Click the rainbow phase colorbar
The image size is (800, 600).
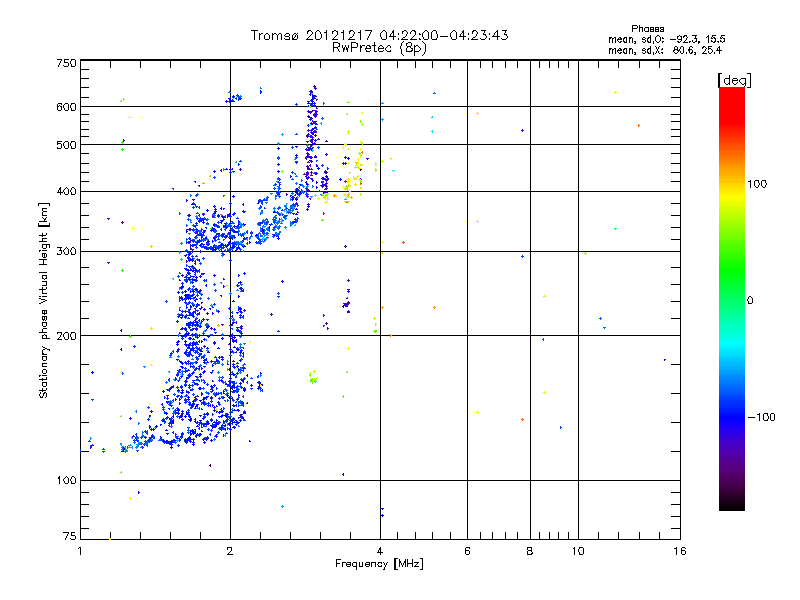732,298
